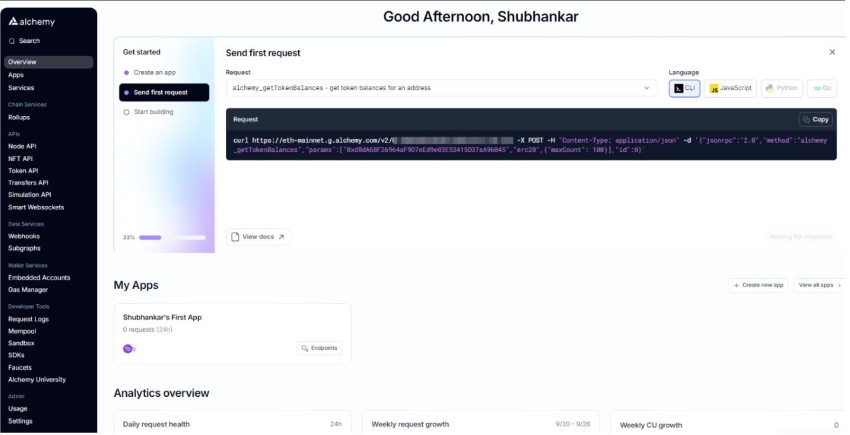Open Weekly CU growth card
850x435 pixels.
coord(728,423)
